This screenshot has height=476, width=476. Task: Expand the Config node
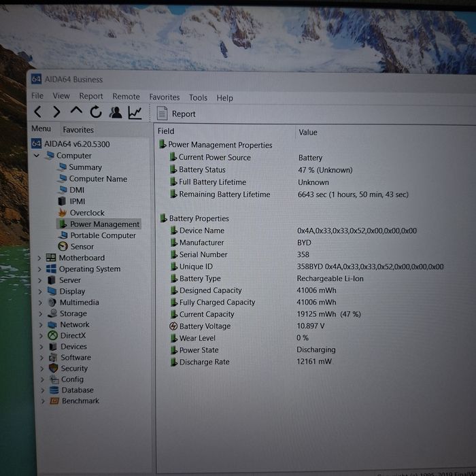coord(42,379)
